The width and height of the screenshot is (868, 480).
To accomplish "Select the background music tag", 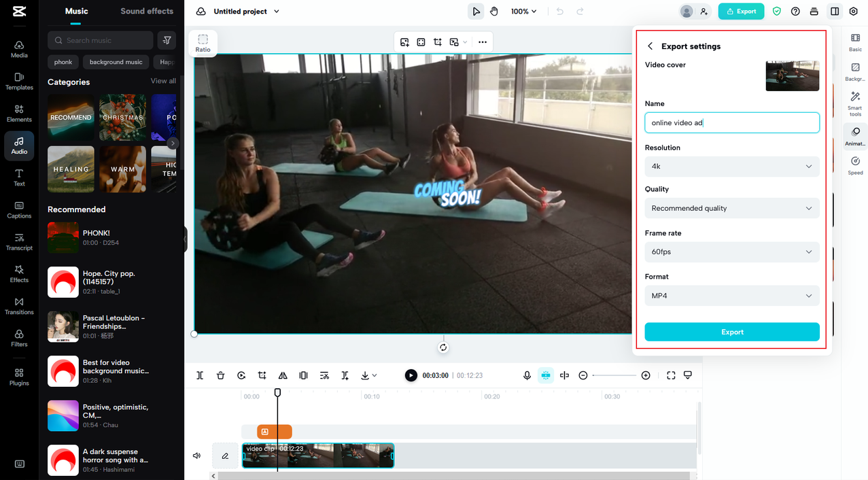I will click(116, 62).
